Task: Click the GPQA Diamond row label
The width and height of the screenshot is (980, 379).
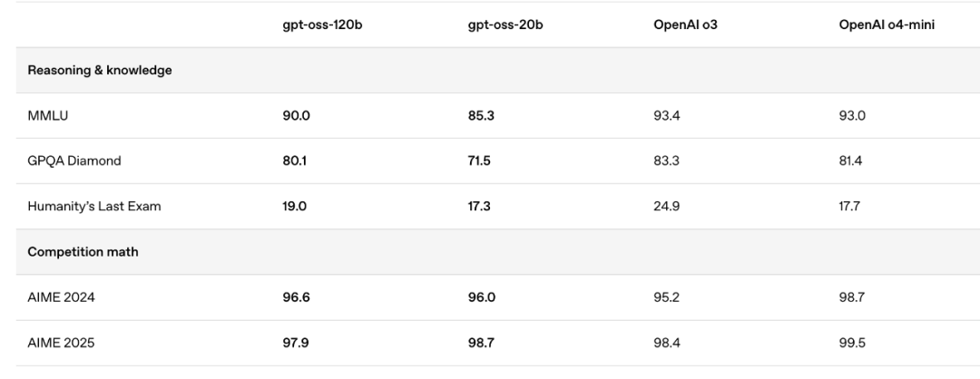Action: pos(74,160)
